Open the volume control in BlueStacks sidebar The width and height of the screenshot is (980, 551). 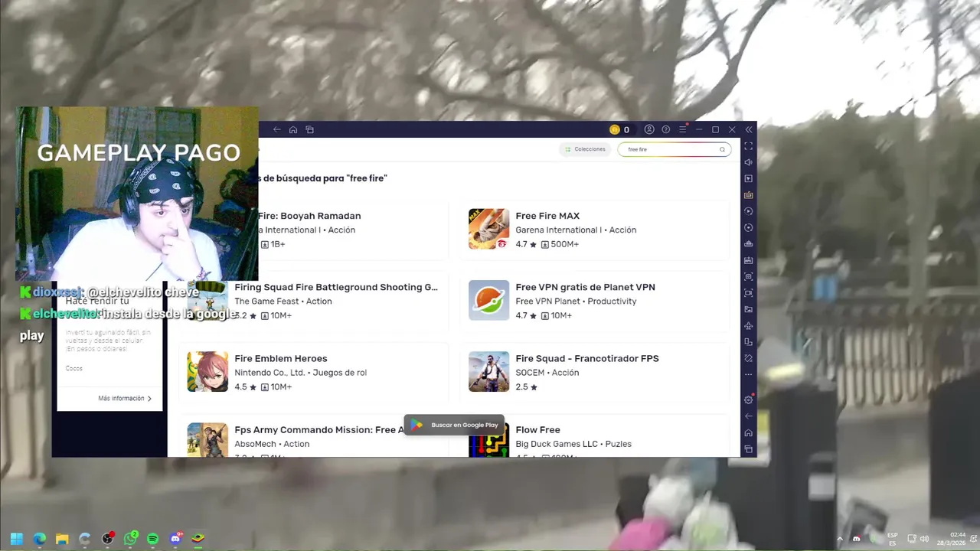[749, 162]
